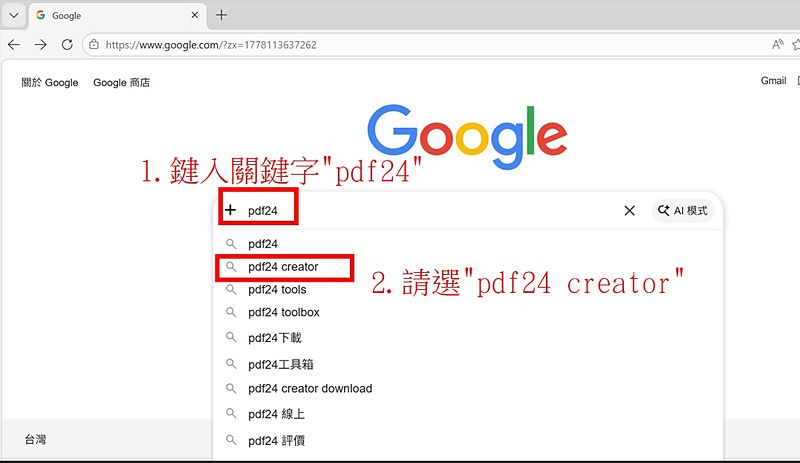Click the Google logo

pos(467,136)
